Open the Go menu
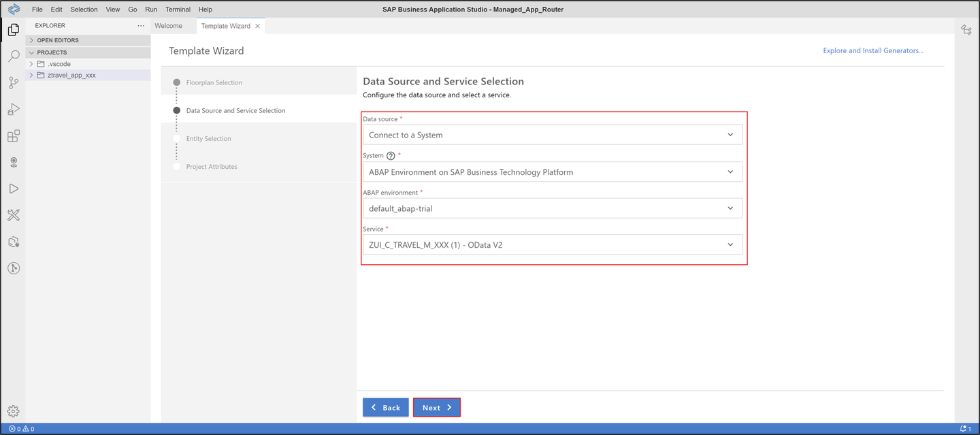 click(133, 10)
